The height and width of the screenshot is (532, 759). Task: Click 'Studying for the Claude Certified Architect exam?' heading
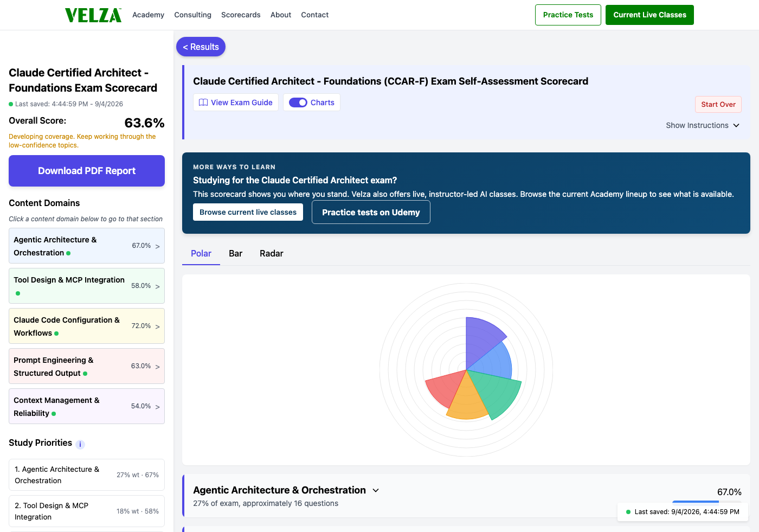(x=295, y=180)
